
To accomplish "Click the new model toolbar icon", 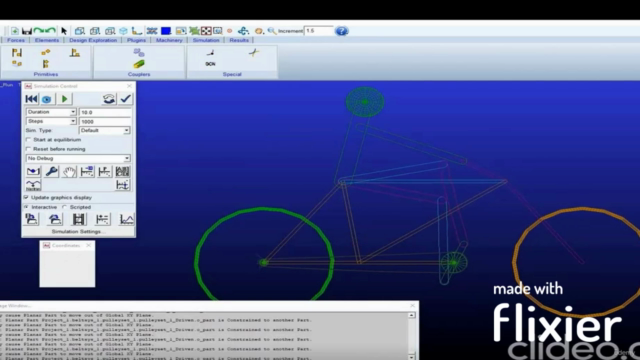I will coord(14,31).
